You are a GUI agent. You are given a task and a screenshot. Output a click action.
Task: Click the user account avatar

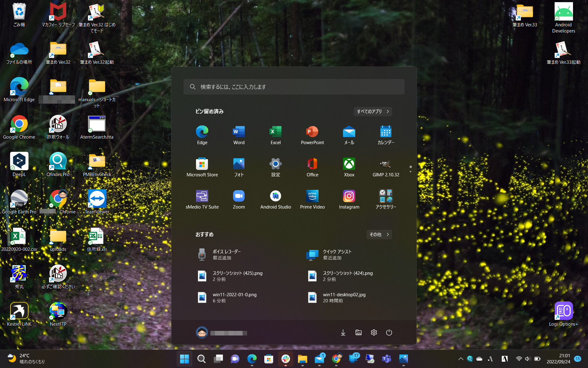pos(202,333)
